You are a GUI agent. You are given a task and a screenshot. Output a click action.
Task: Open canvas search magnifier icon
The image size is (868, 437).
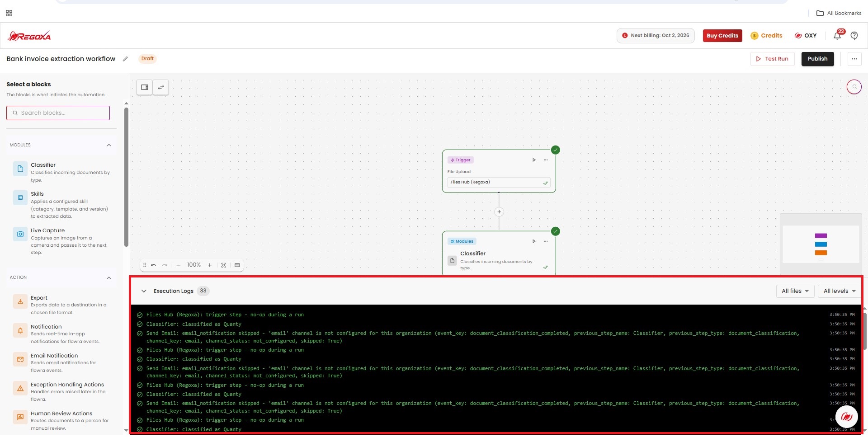point(854,87)
